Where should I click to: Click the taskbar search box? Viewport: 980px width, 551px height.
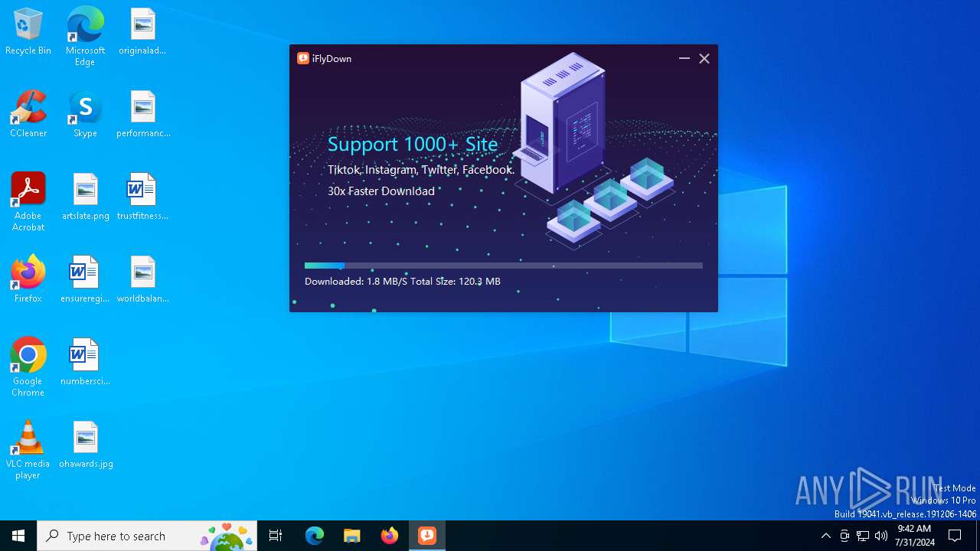pyautogui.click(x=147, y=536)
